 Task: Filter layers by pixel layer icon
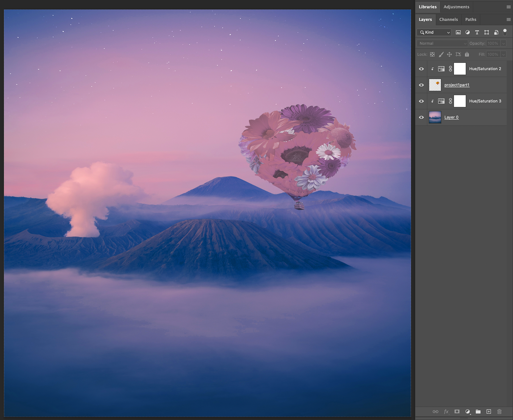pos(458,32)
